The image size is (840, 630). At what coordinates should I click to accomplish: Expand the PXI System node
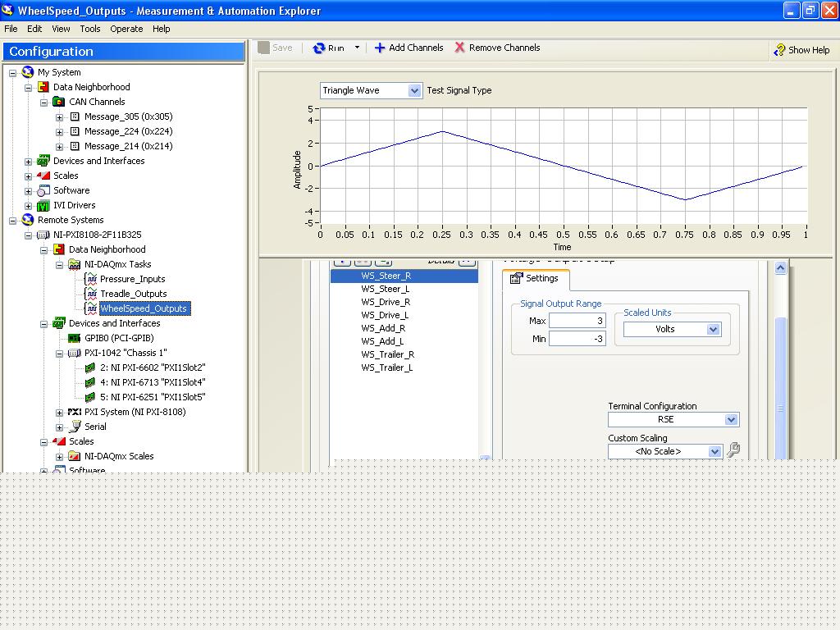click(x=59, y=413)
